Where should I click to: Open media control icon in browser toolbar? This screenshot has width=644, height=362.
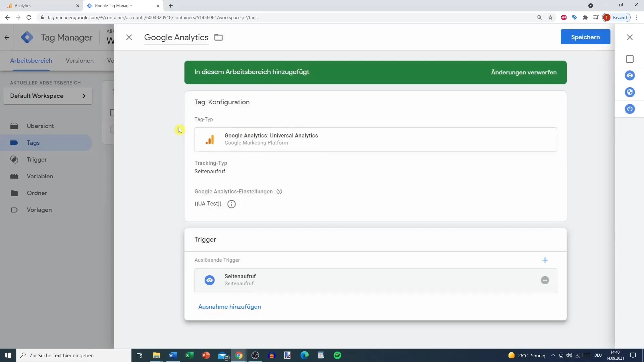tap(596, 17)
